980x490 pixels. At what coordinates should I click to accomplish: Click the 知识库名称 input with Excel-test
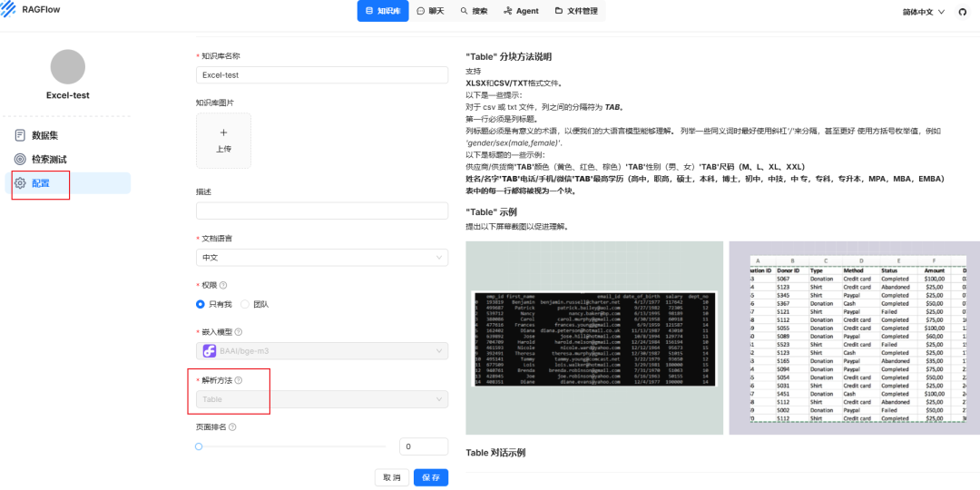[x=322, y=75]
